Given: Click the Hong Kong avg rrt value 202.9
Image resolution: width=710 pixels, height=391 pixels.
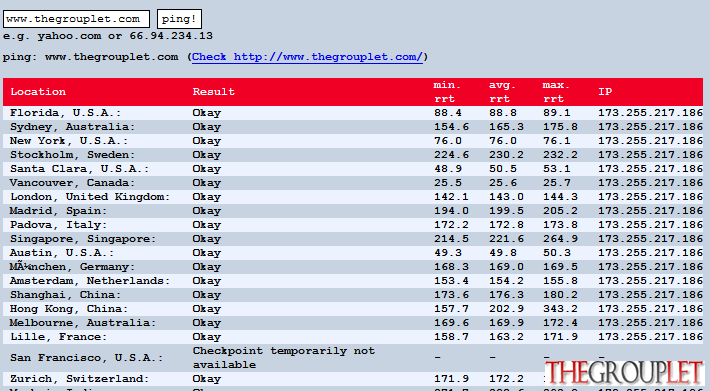Looking at the screenshot, I should (x=506, y=309).
